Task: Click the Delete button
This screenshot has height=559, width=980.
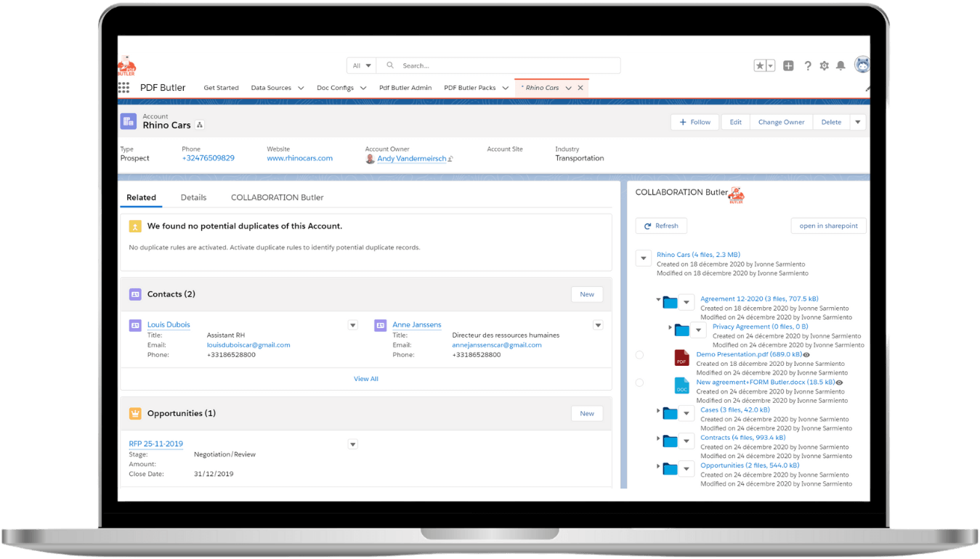Action: pyautogui.click(x=831, y=122)
